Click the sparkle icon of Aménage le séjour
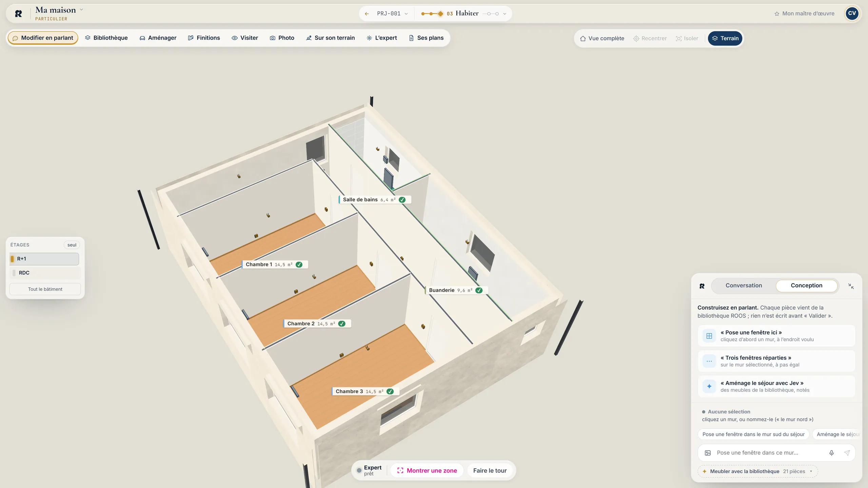The width and height of the screenshot is (868, 488). (709, 386)
